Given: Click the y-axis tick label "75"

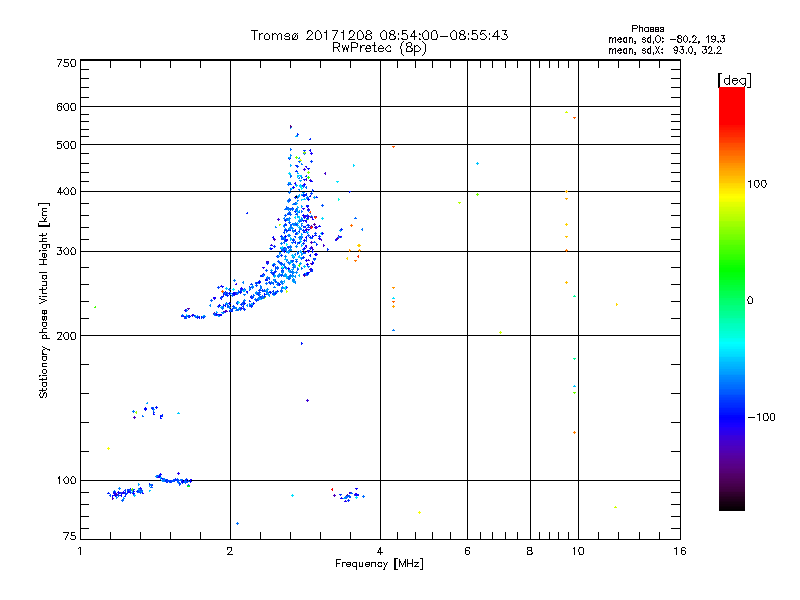Looking at the screenshot, I should coord(70,536).
